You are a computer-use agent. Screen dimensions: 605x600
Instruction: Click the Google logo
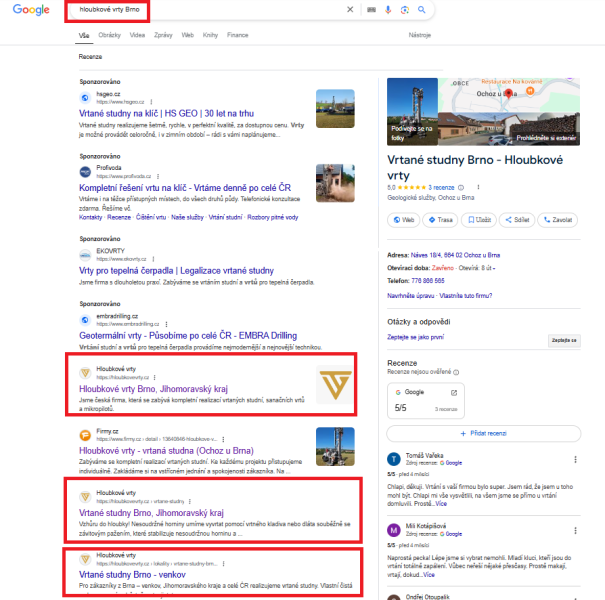[x=31, y=10]
